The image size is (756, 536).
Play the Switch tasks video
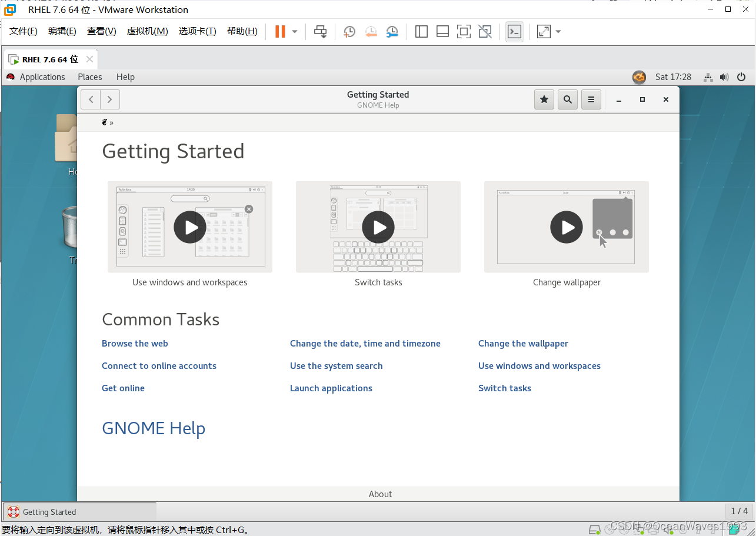coord(378,227)
